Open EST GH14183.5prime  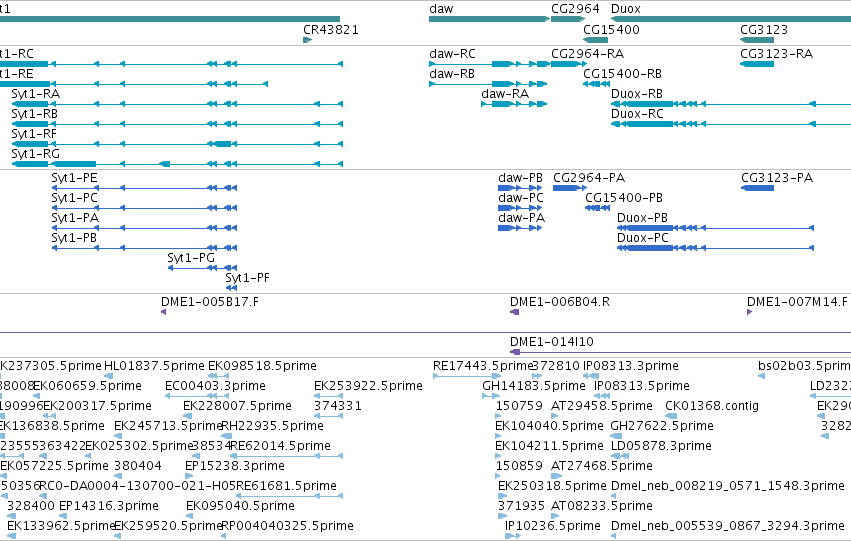click(x=534, y=386)
